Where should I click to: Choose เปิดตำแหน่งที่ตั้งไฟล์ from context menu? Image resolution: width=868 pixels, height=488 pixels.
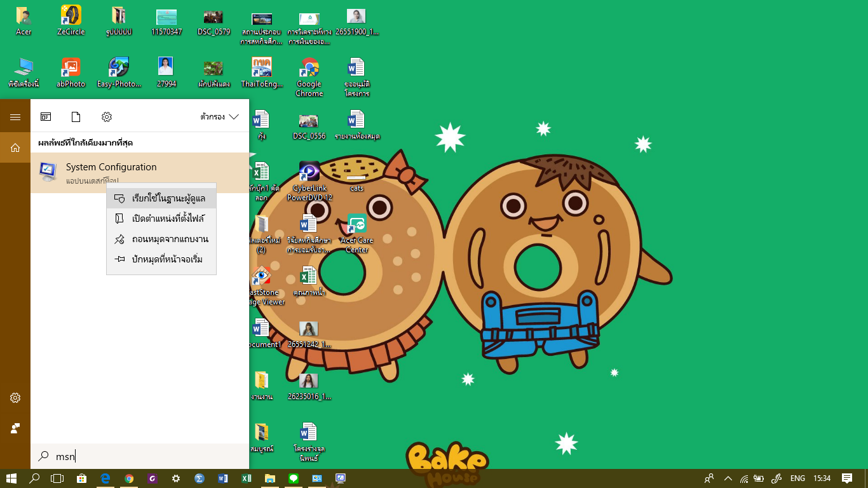161,219
